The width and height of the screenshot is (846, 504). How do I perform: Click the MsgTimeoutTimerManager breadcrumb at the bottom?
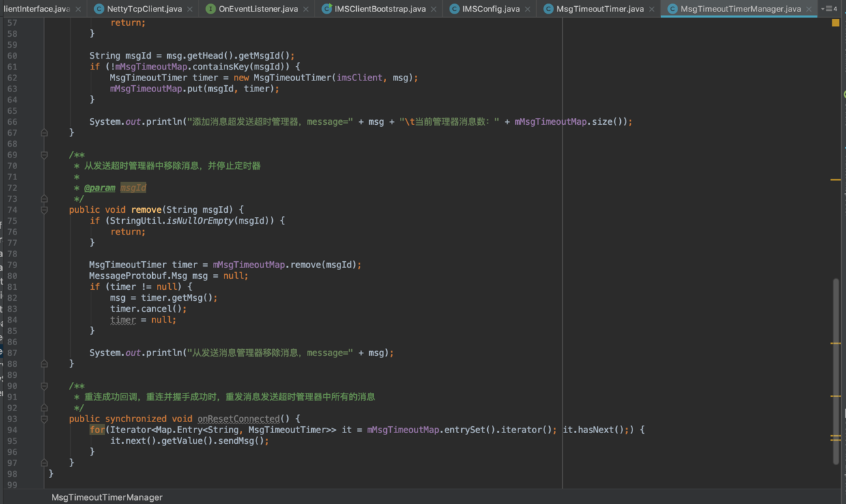click(x=106, y=496)
